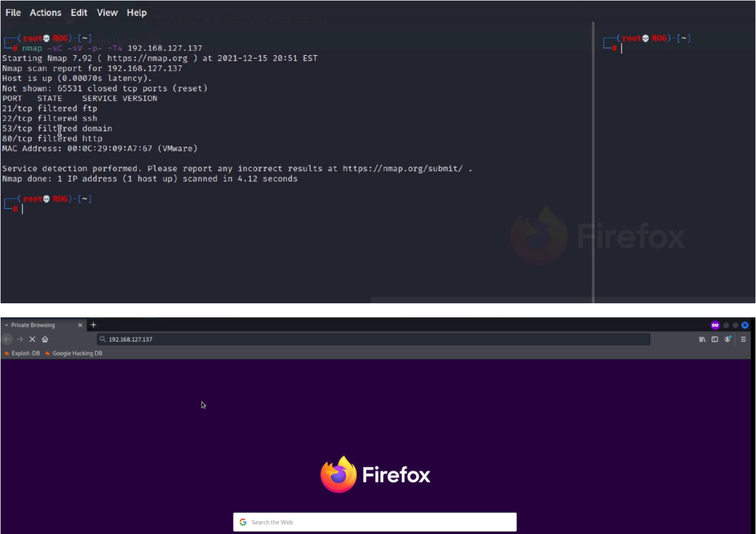Close the Firefox window
Image resolution: width=756 pixels, height=534 pixels.
coord(745,325)
